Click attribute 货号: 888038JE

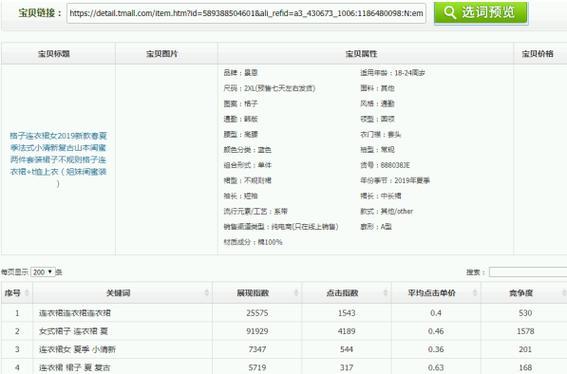(x=385, y=165)
